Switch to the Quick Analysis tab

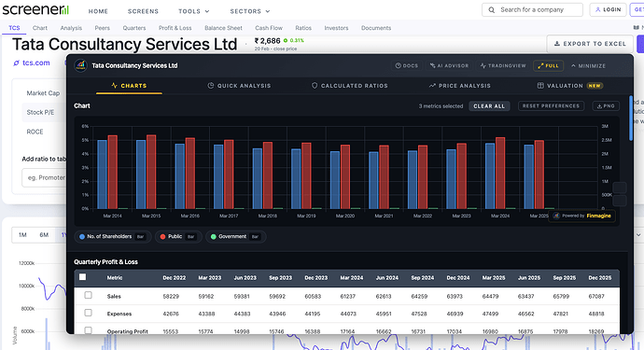click(x=239, y=86)
